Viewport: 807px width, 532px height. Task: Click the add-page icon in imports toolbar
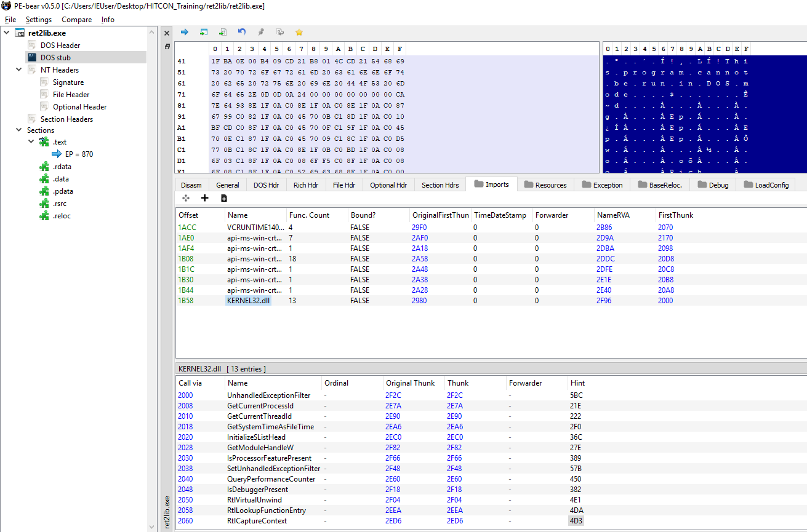tap(223, 198)
